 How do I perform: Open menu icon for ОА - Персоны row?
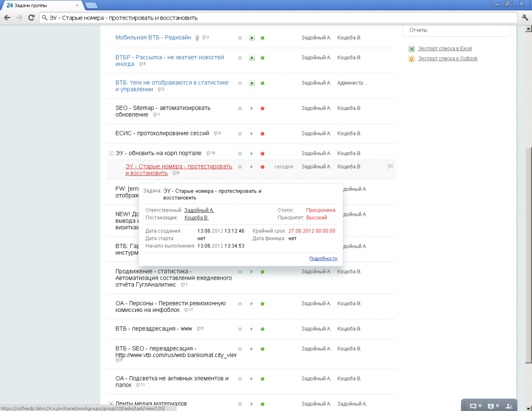click(240, 304)
